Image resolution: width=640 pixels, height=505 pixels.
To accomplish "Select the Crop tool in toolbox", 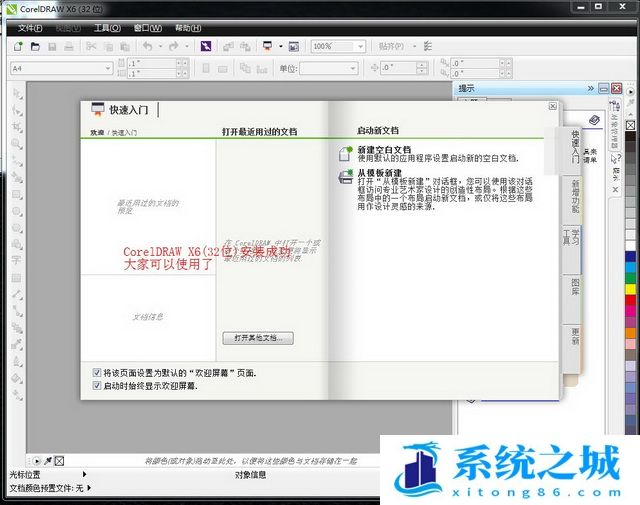I will pyautogui.click(x=17, y=127).
